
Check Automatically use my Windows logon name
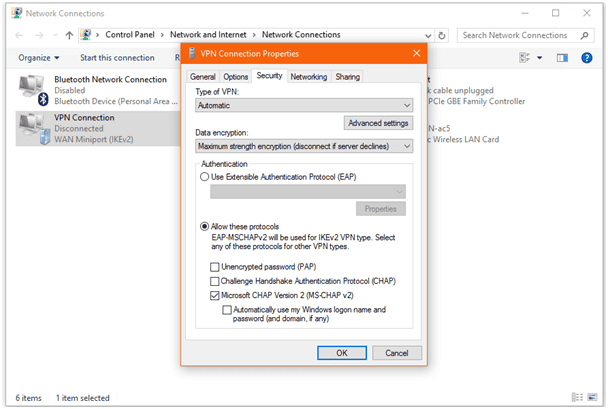[227, 310]
